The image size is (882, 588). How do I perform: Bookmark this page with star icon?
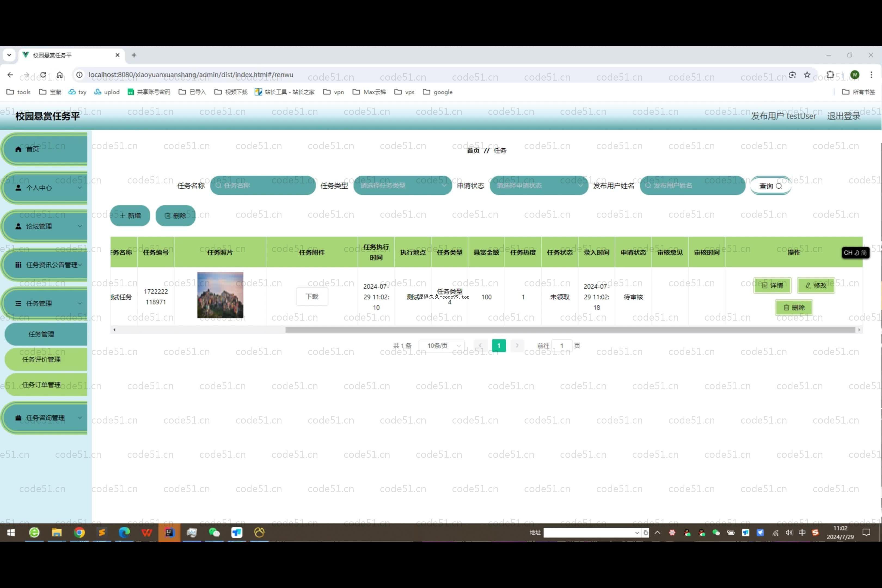(x=807, y=75)
